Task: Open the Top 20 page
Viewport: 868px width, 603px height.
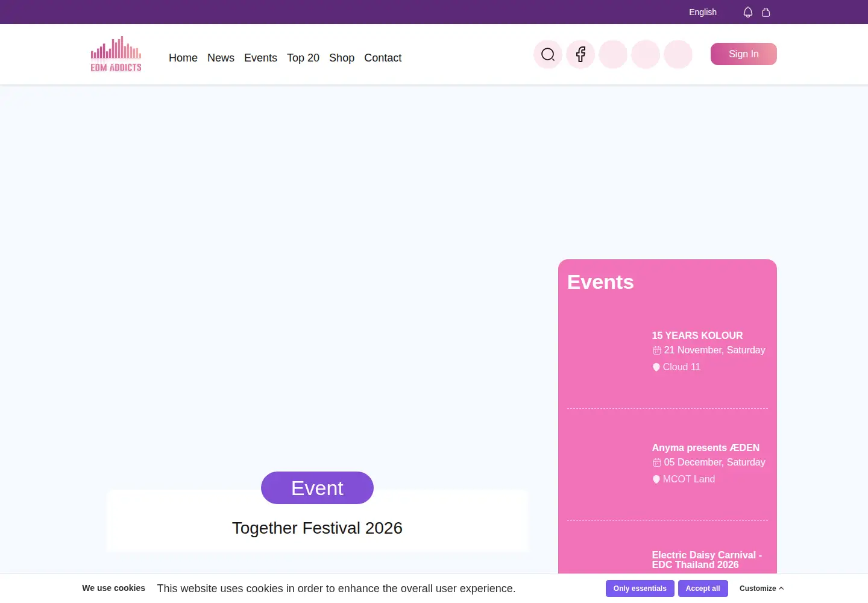Action: [x=303, y=58]
